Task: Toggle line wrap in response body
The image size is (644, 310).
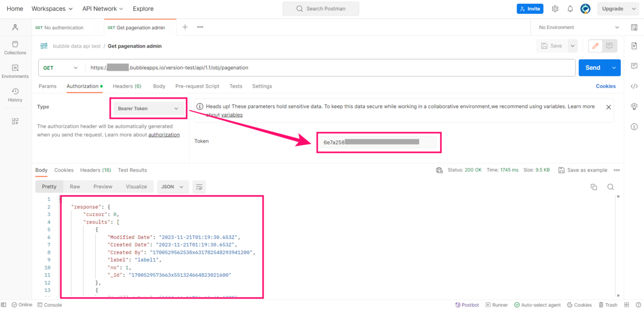Action: pyautogui.click(x=199, y=187)
